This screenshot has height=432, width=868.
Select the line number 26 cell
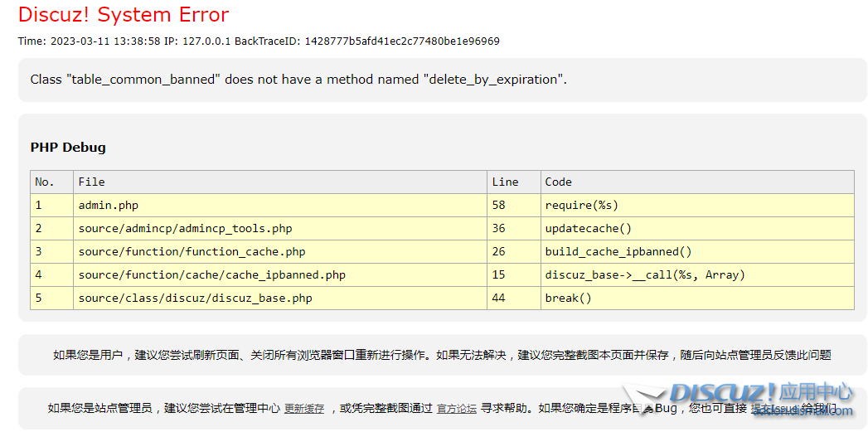pyautogui.click(x=514, y=251)
